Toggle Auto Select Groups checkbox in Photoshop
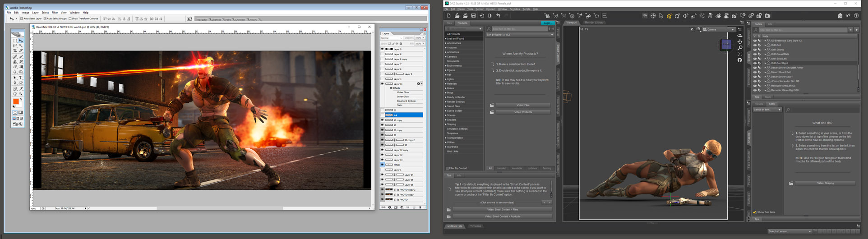The width and height of the screenshot is (868, 239). pos(45,19)
